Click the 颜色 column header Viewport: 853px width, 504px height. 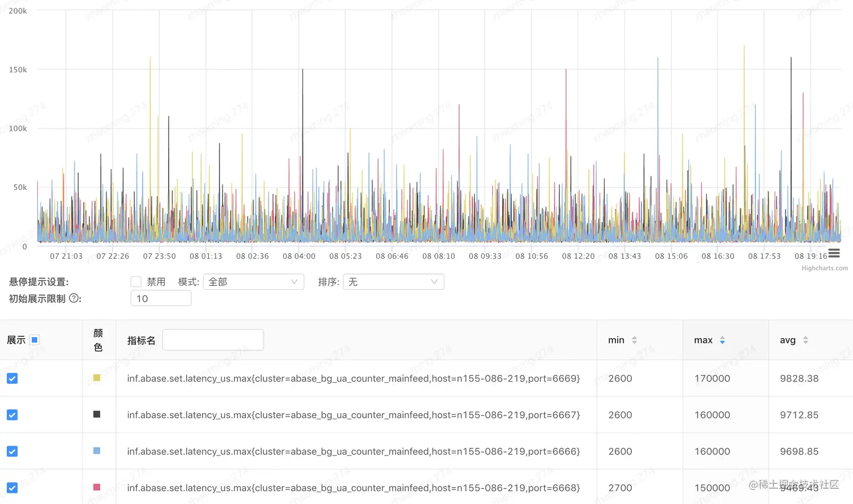tap(98, 340)
